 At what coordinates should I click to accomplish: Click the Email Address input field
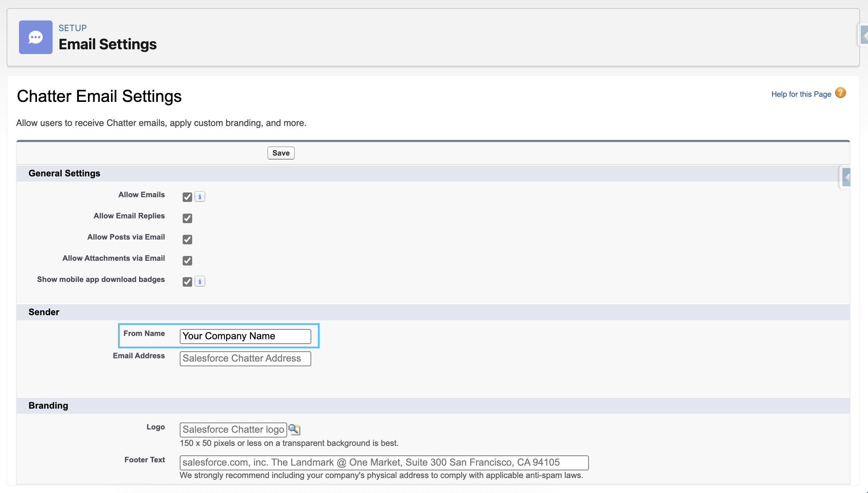pos(245,359)
